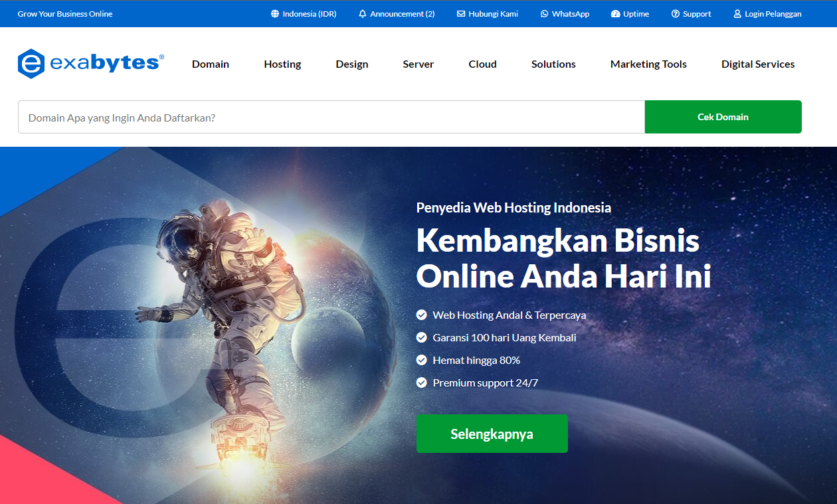837x504 pixels.
Task: Open the Digital Services menu
Action: pos(758,64)
